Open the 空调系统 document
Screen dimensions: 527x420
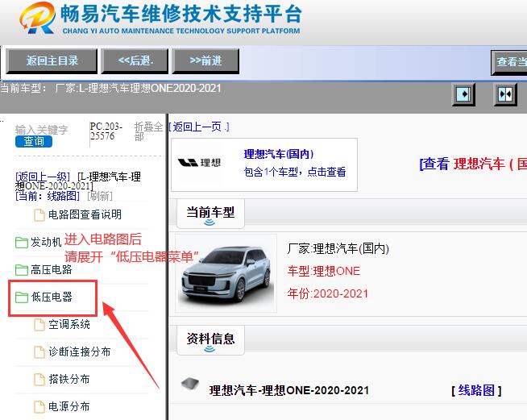click(x=69, y=324)
